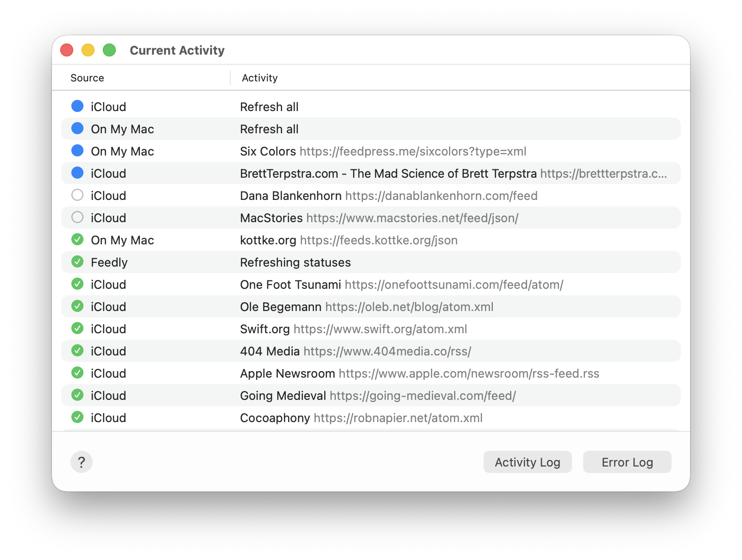The height and width of the screenshot is (560, 742).
Task: Click green checkmark on Cocoaphony row
Action: 77,417
